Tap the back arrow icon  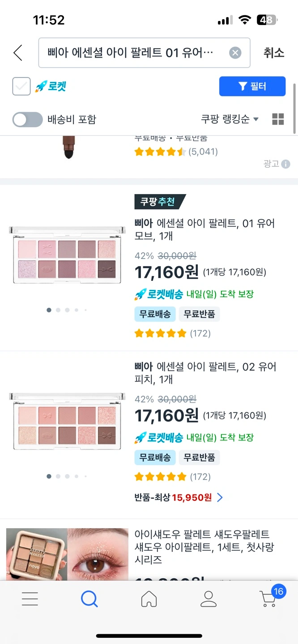click(18, 53)
